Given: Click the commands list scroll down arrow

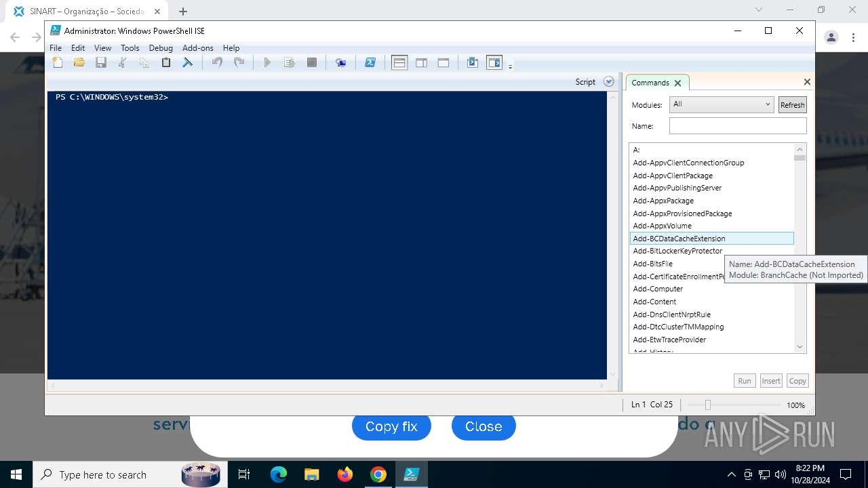Looking at the screenshot, I should pos(800,347).
